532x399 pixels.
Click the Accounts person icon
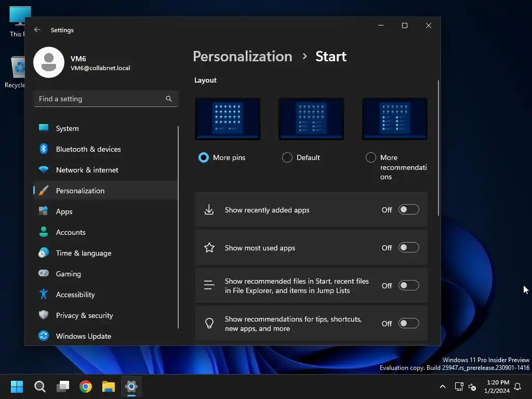pos(44,232)
